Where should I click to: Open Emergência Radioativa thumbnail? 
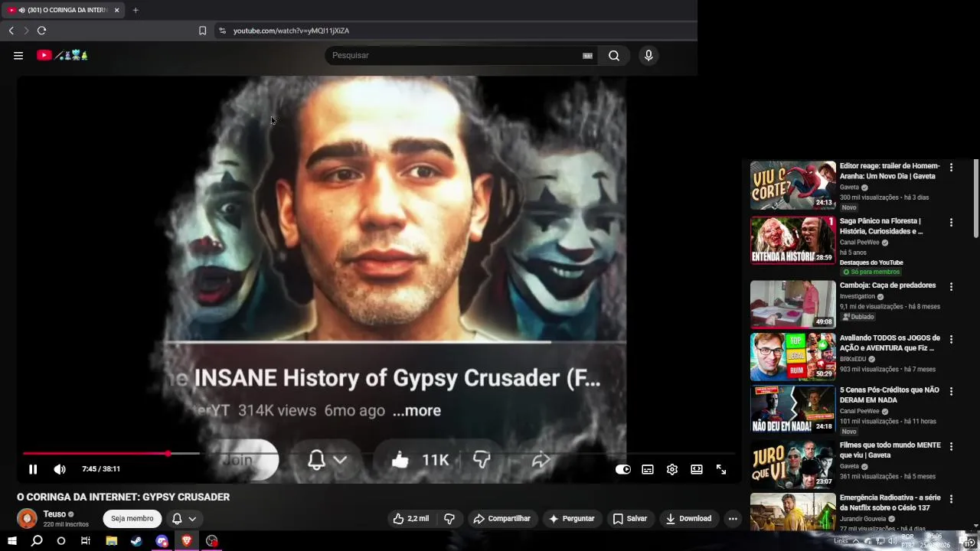click(x=792, y=511)
